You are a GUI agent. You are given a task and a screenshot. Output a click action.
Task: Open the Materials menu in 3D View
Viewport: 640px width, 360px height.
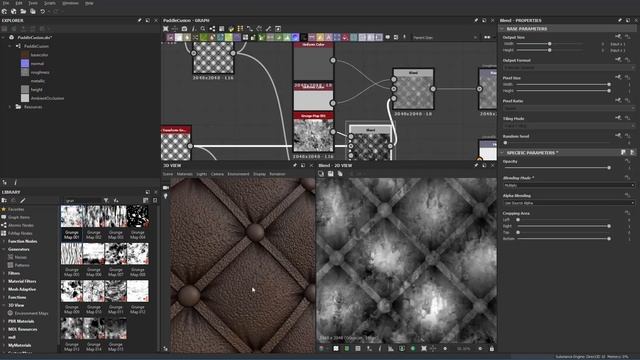184,174
